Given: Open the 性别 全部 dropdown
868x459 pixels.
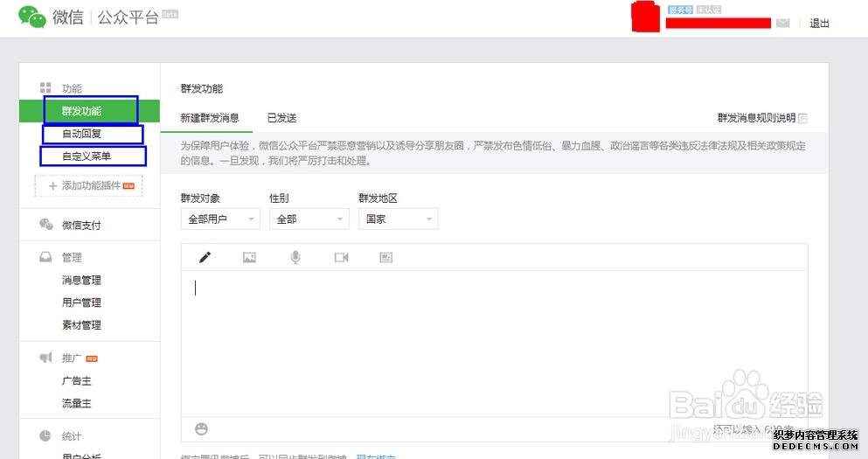Looking at the screenshot, I should pos(309,219).
